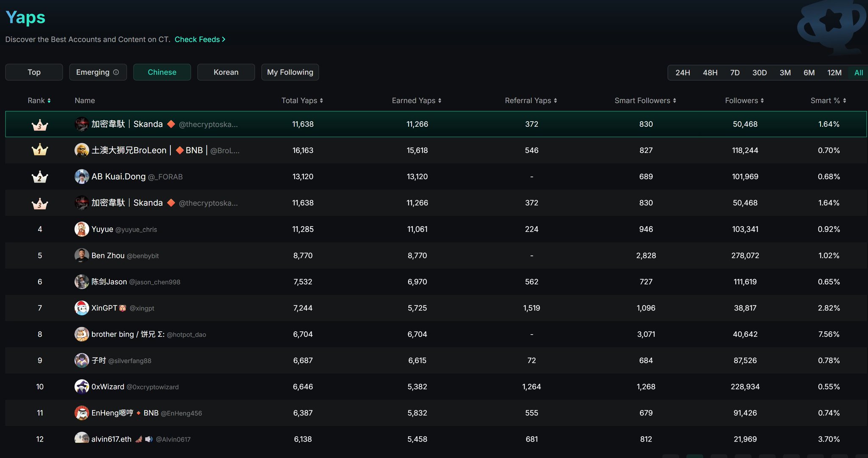
Task: Switch to the Korean tab
Action: point(226,72)
